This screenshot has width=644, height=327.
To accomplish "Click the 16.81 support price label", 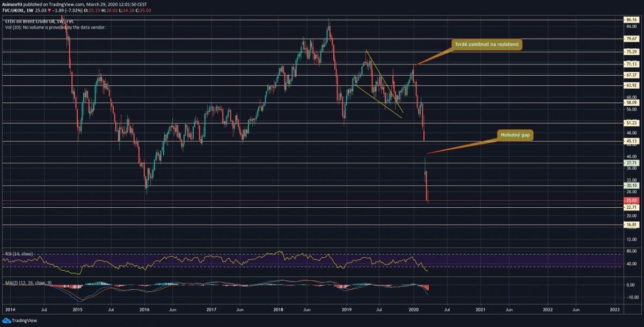I will point(630,225).
